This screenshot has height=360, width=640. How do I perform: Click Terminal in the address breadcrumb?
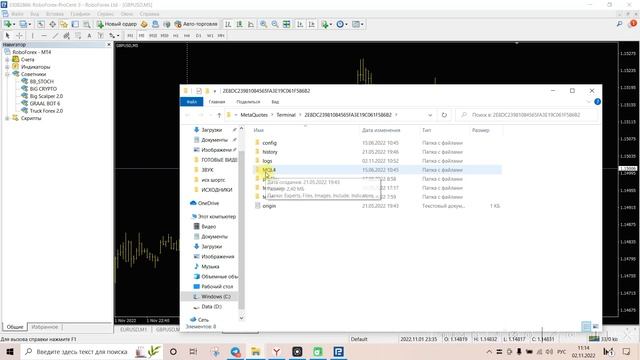coord(286,115)
